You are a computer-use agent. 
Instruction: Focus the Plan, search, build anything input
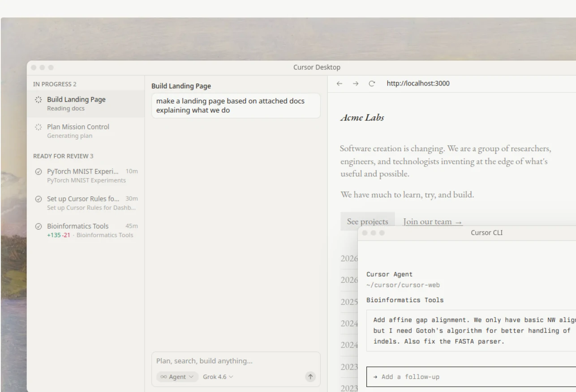click(x=236, y=361)
